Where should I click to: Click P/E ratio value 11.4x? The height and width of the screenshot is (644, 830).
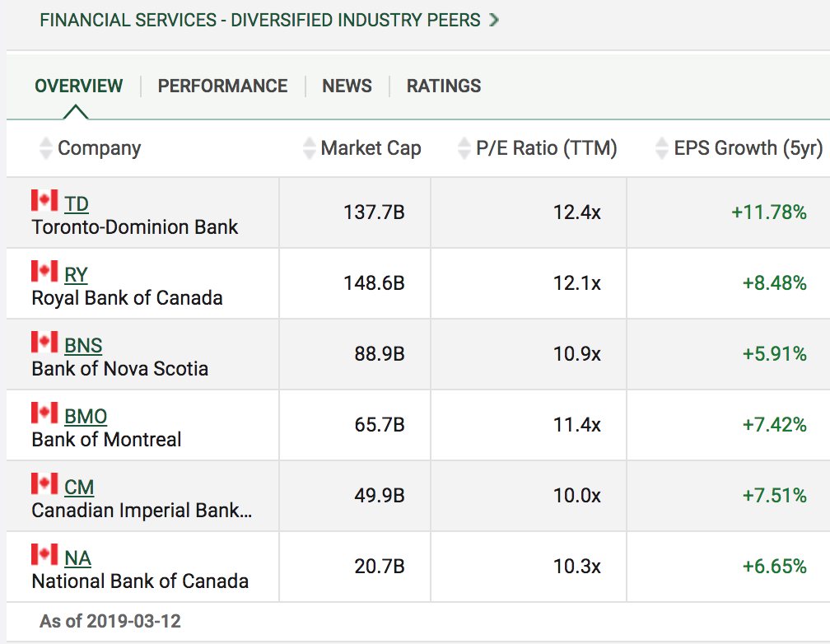(x=577, y=425)
